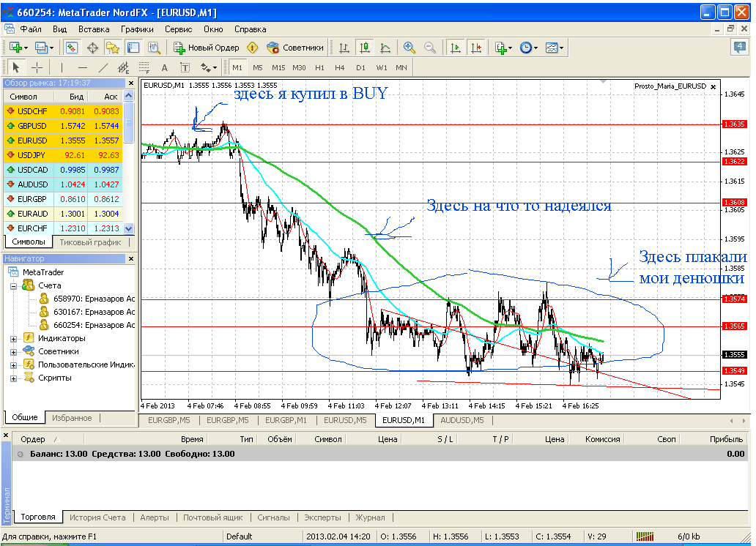Viewport: 756px width, 546px height.
Task: Select the H4 timeframe button
Action: point(340,67)
